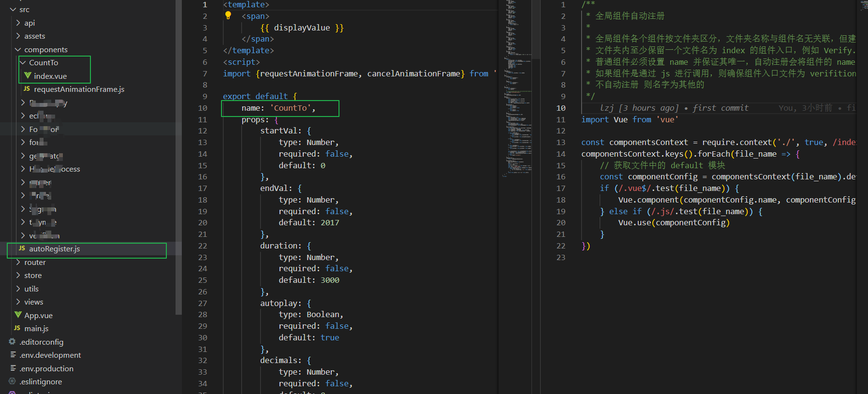Open .env.production file
868x394 pixels.
click(x=46, y=369)
